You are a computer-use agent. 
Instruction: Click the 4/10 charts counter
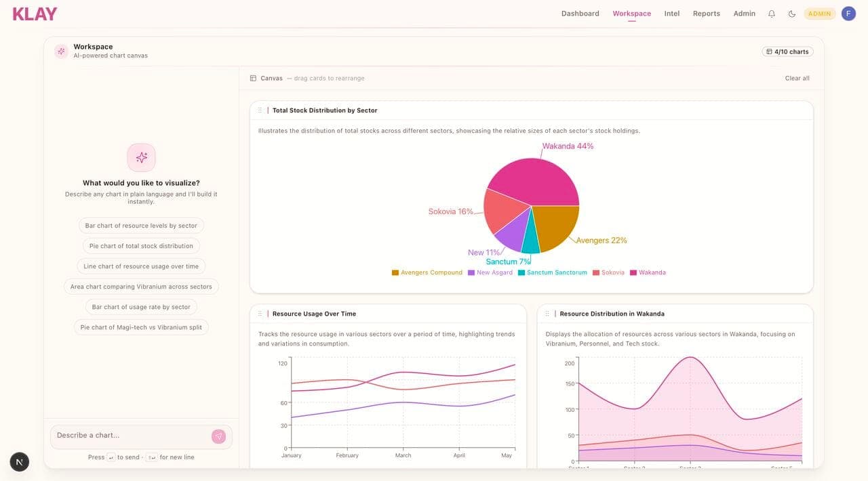[x=787, y=51]
